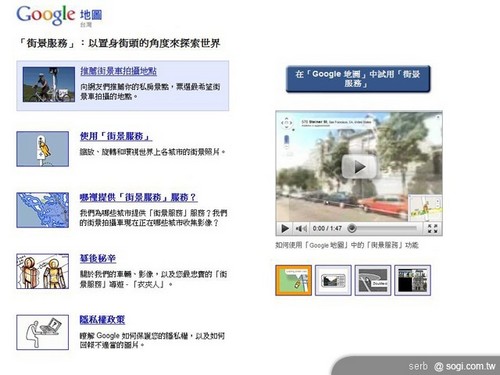Viewport: 500px width, 375px height.
Task: Select the orange highlighted first video thumbnail
Action: (294, 280)
